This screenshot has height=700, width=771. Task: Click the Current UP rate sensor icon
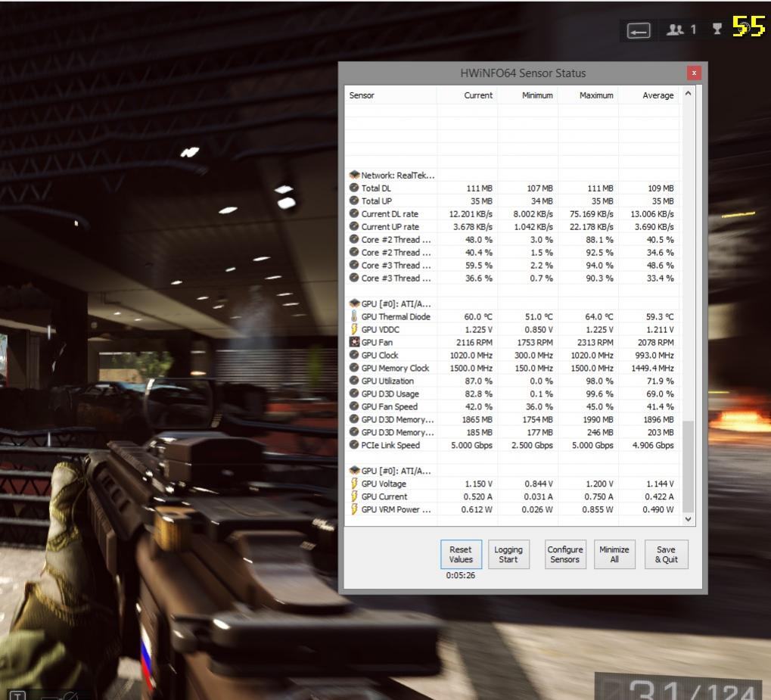(353, 226)
